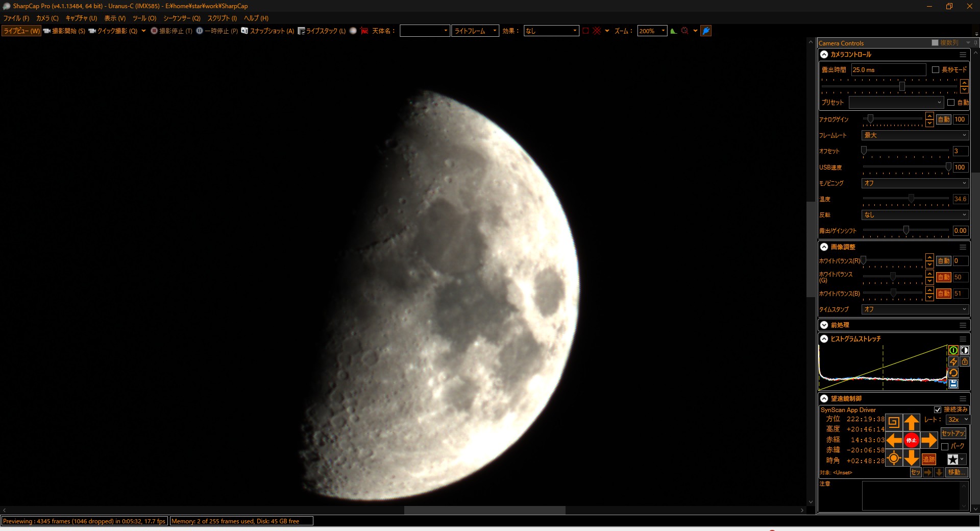The height and width of the screenshot is (531, 980).
Task: Click the ライブビュー (W) button
Action: [21, 31]
